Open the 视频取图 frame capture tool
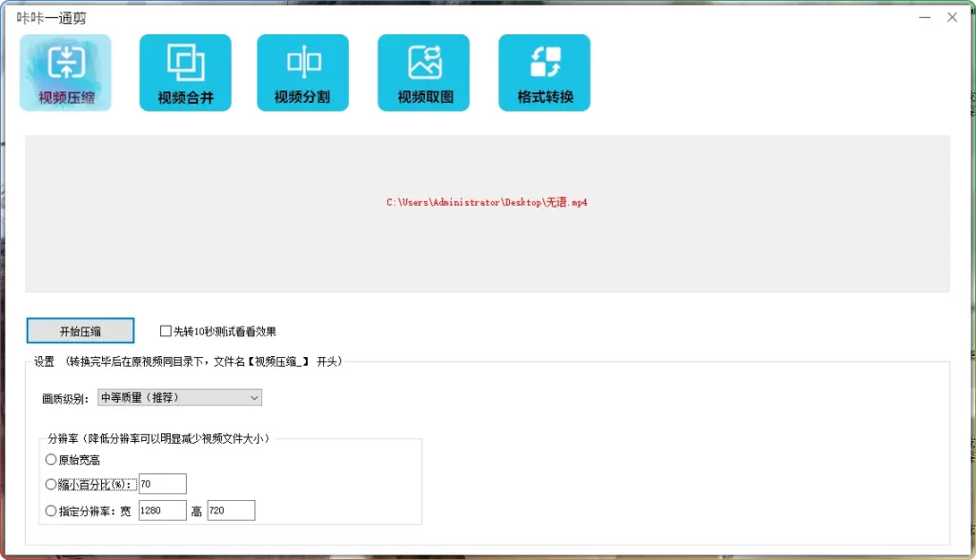Image resolution: width=976 pixels, height=560 pixels. point(423,72)
